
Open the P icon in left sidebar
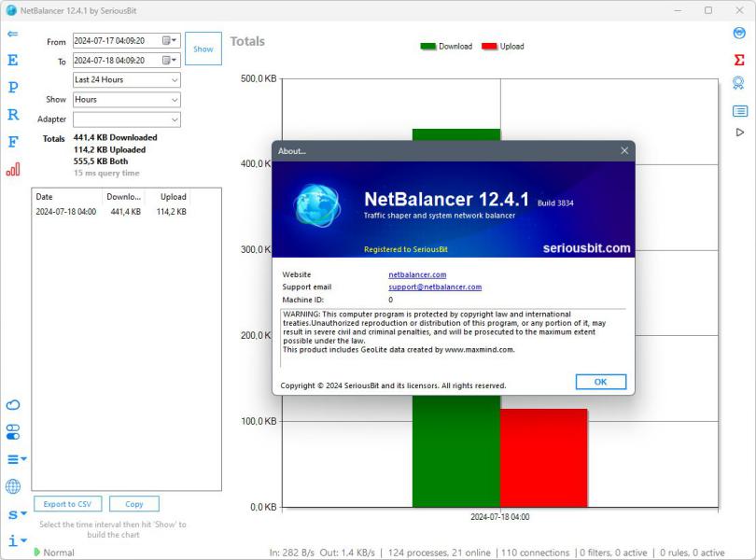[x=13, y=88]
